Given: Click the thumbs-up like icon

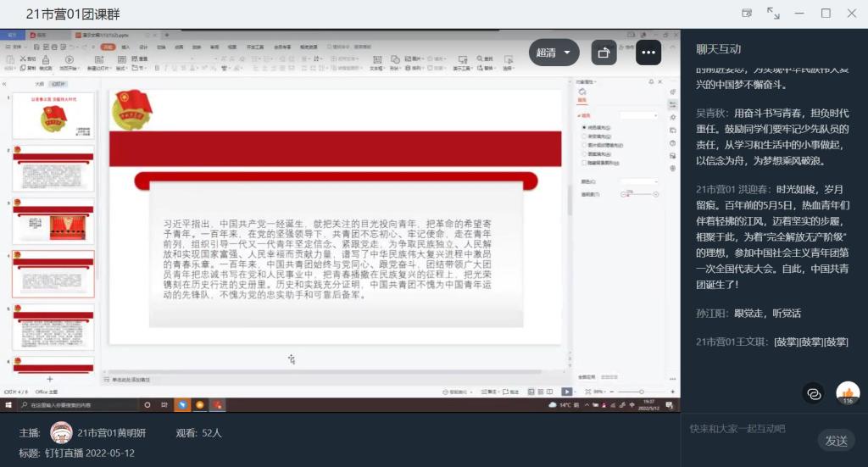Looking at the screenshot, I should tap(847, 392).
